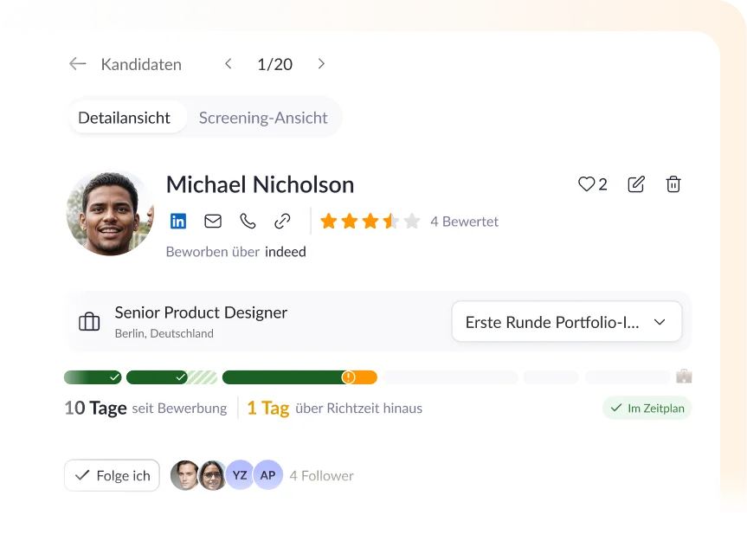Click the 1/20 candidate counter

[275, 64]
